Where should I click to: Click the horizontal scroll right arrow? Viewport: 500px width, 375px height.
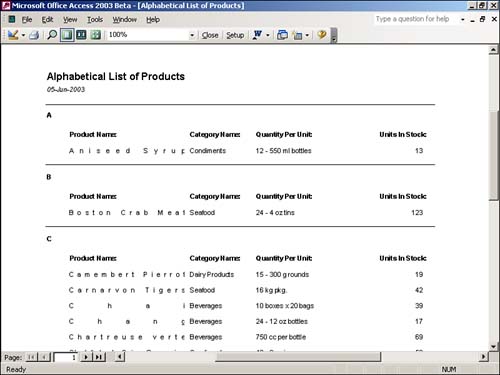(x=483, y=357)
